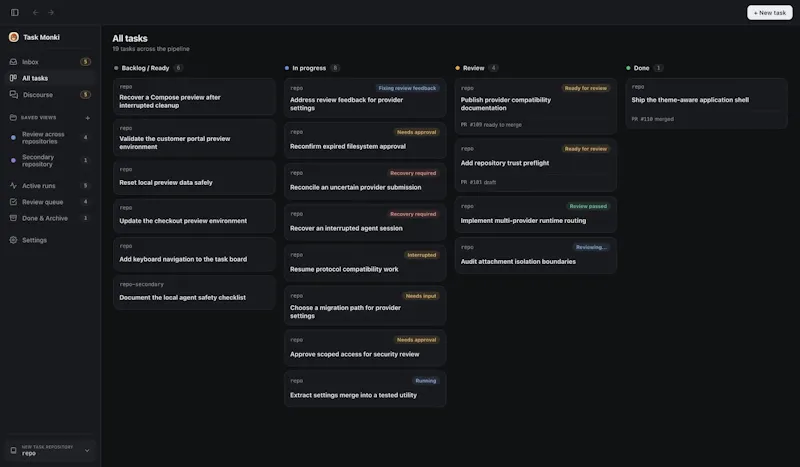Open Approve scoped access for security review
800x467 pixels.
365,348
